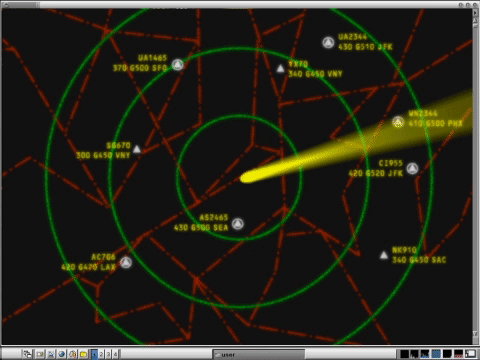Click the '420 G520 JFK' data tag
Image resolution: width=480 pixels, height=360 pixels.
click(376, 173)
